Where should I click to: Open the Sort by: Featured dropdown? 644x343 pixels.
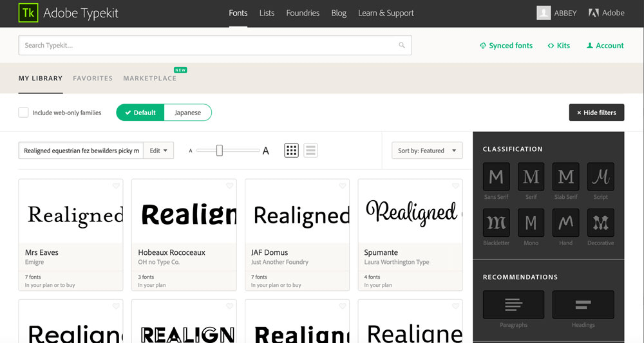point(427,151)
